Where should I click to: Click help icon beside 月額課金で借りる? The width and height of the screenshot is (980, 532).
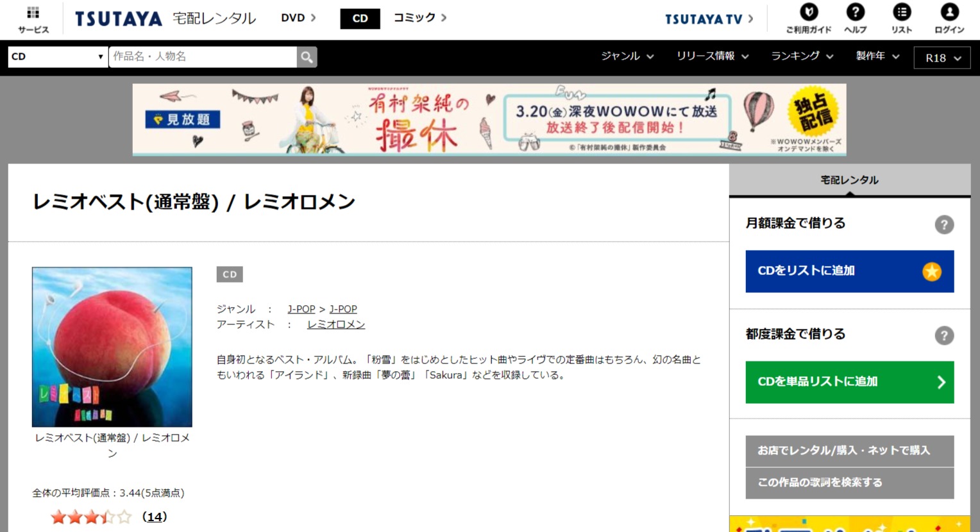click(943, 225)
